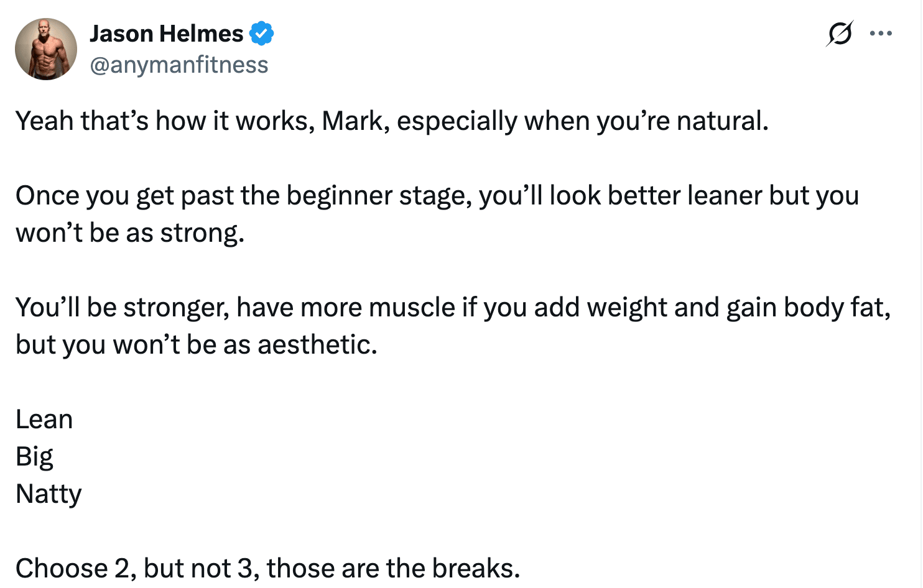Open Jason Helmes' profile picture
Image resolution: width=923 pixels, height=588 pixels.
[x=46, y=49]
